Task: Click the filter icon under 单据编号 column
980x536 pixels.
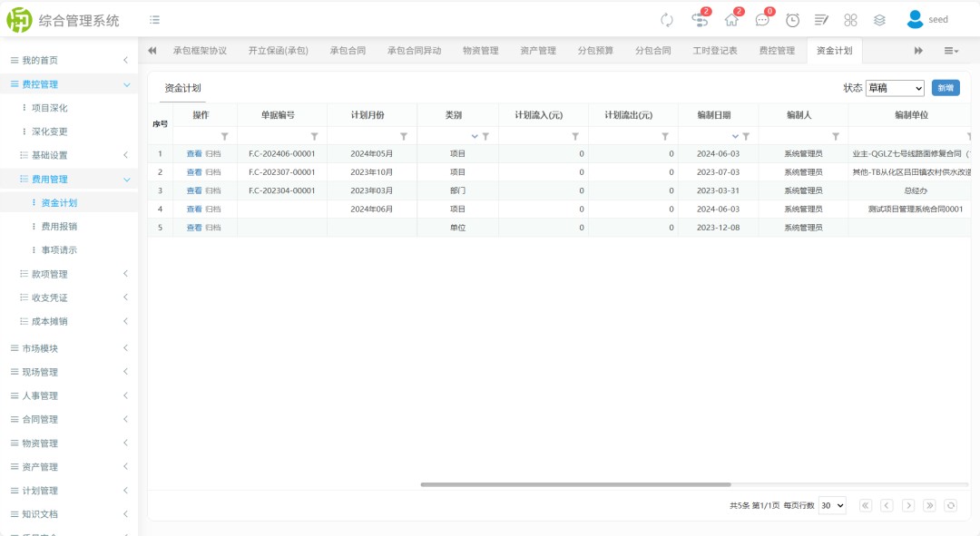Action: point(314,136)
